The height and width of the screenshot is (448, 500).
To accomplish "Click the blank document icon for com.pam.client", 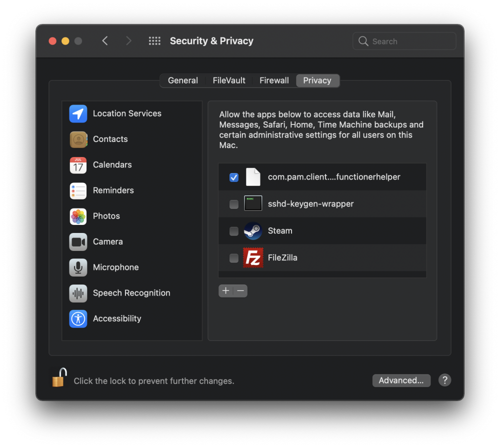I will click(253, 177).
